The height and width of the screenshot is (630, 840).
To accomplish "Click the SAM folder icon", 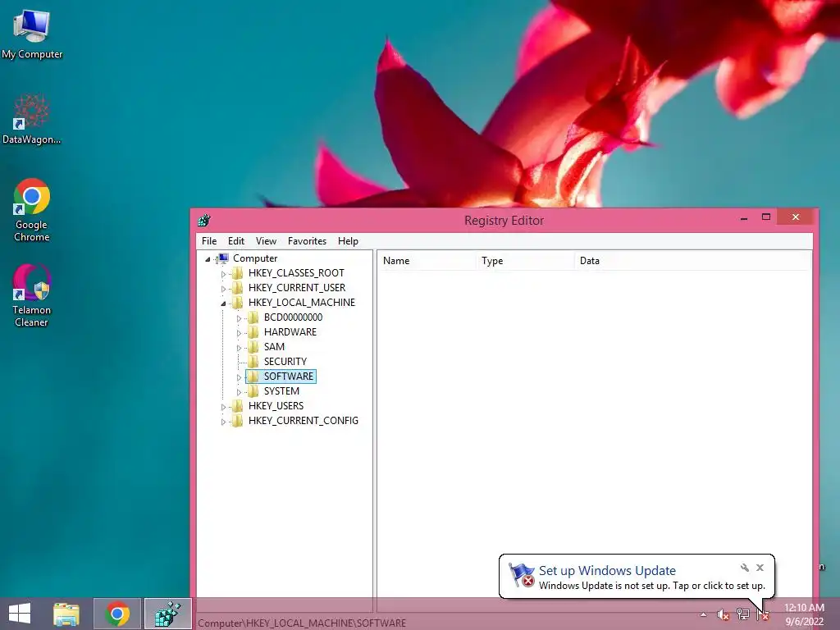I will coord(253,347).
